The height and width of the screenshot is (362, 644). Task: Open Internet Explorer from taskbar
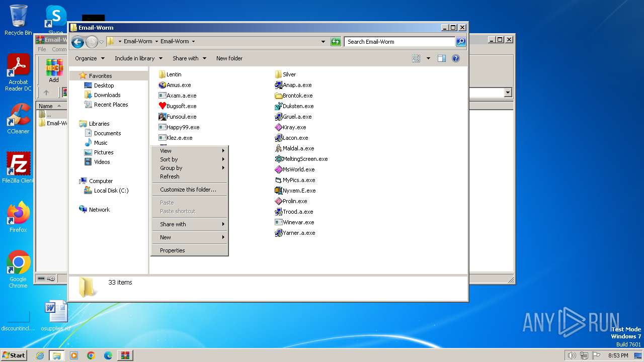tap(40, 355)
